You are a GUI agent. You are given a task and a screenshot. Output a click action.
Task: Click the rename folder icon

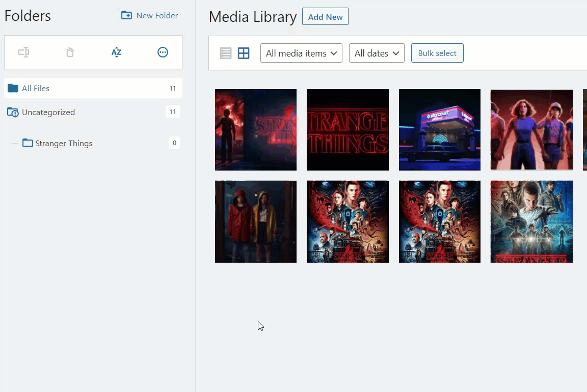point(23,52)
